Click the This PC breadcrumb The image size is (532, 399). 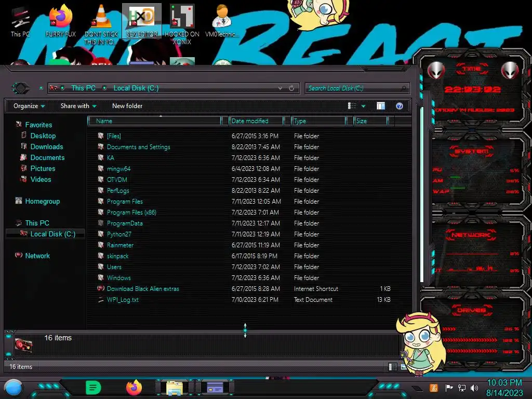[83, 88]
